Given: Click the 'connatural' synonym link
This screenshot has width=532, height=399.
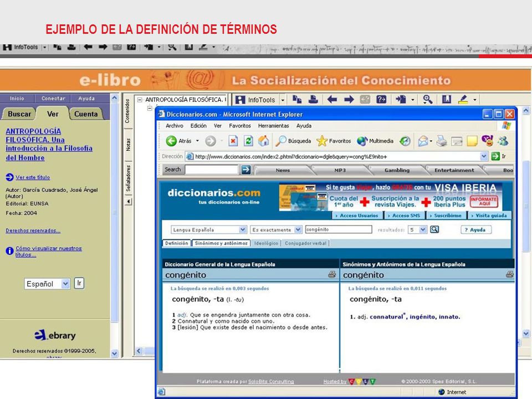Looking at the screenshot, I should coord(387,317).
